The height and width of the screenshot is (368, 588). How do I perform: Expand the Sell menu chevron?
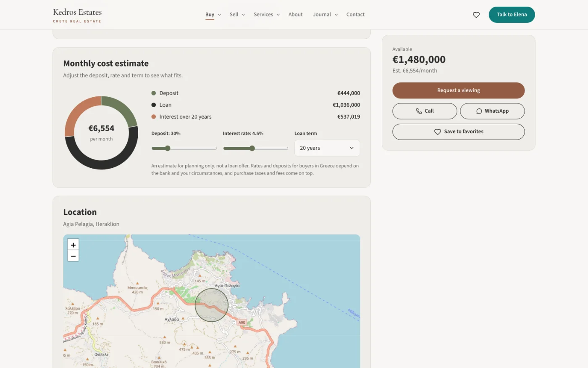click(x=243, y=15)
